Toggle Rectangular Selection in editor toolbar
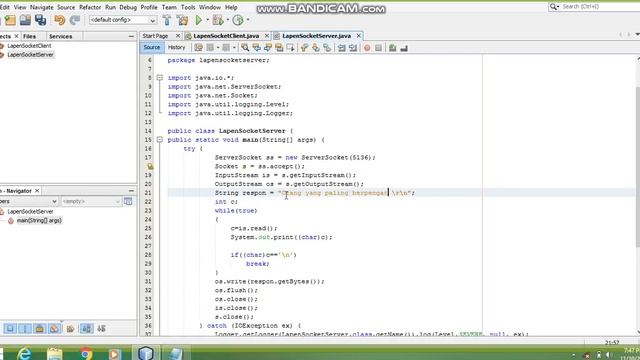The height and width of the screenshot is (360, 640). point(291,48)
